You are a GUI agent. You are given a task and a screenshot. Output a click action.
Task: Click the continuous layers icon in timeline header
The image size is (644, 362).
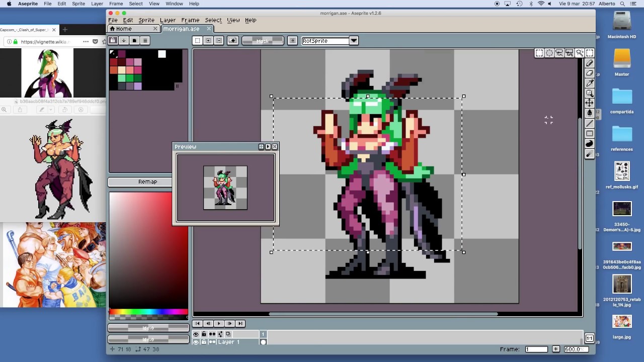coord(212,334)
